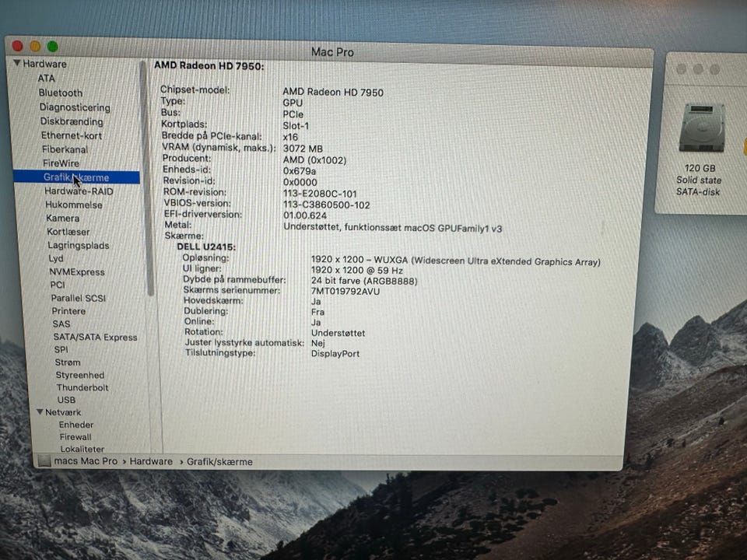Screen dimensions: 747x560
Task: Collapse the Netværk section triangle
Action: [40, 412]
